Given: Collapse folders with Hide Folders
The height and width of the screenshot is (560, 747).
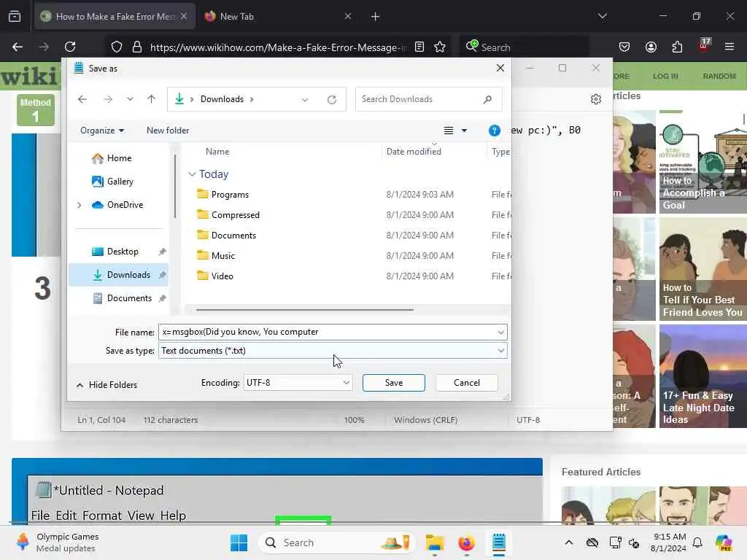Looking at the screenshot, I should (x=107, y=385).
